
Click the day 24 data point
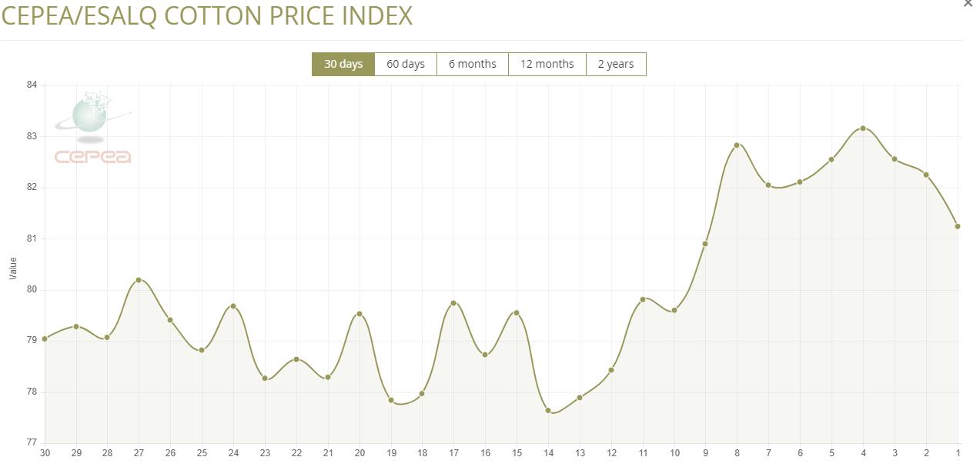tap(233, 306)
